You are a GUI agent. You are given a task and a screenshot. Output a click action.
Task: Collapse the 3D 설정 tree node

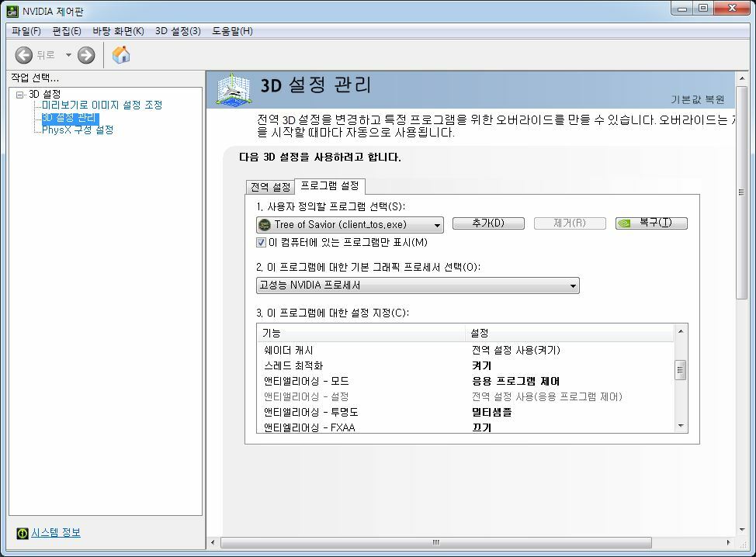pyautogui.click(x=19, y=95)
